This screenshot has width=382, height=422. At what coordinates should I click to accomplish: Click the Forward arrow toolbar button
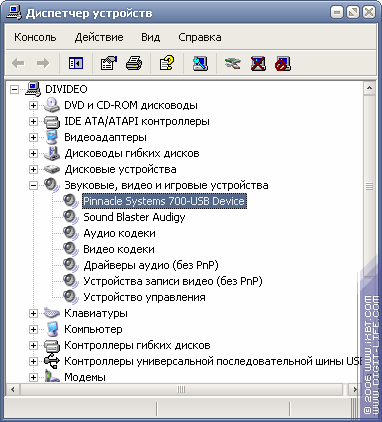click(x=43, y=63)
